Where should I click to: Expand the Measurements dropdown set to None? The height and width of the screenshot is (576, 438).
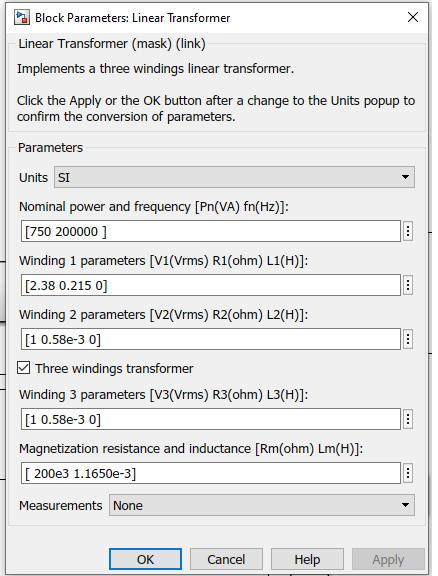coord(262,505)
